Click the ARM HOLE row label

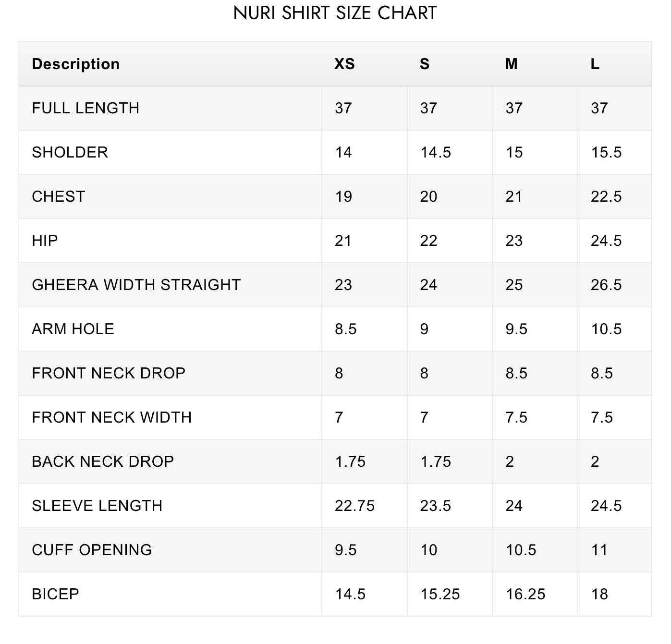click(x=73, y=329)
